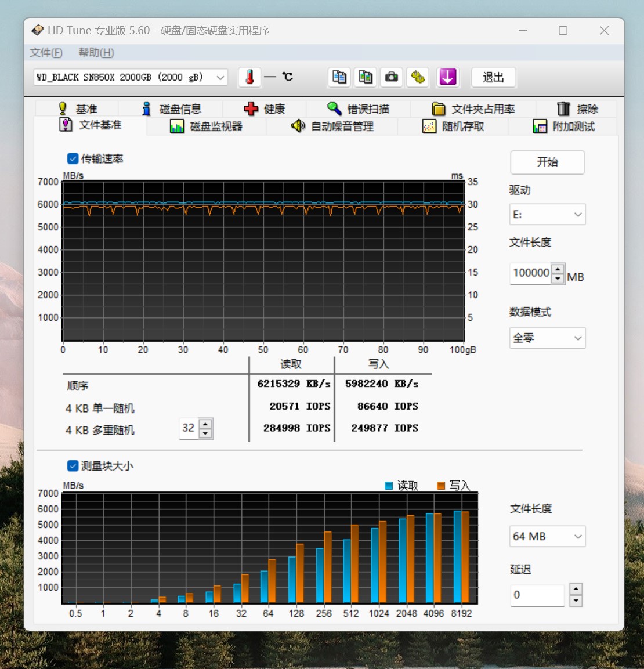Click the copy text to clipboard icon

[x=339, y=77]
